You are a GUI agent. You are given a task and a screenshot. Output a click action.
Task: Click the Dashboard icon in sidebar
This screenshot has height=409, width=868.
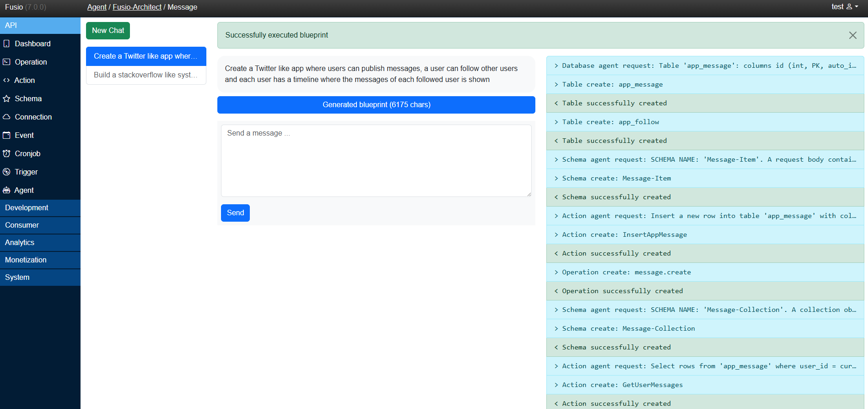pos(6,44)
